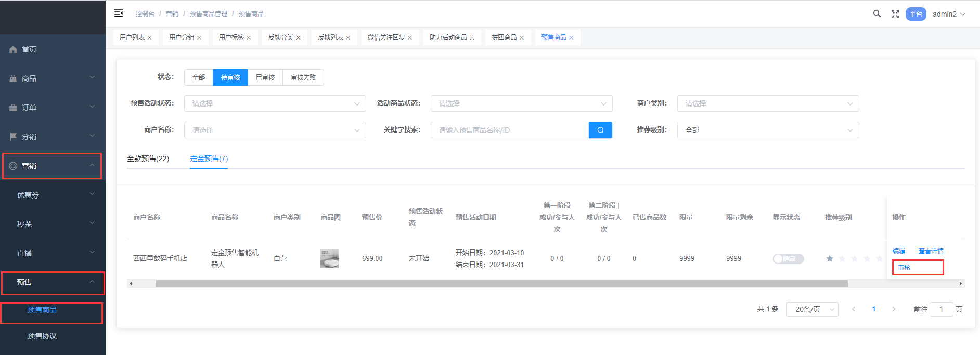Toggle the display status switch
Screen dimensions: 980x355
click(788, 259)
